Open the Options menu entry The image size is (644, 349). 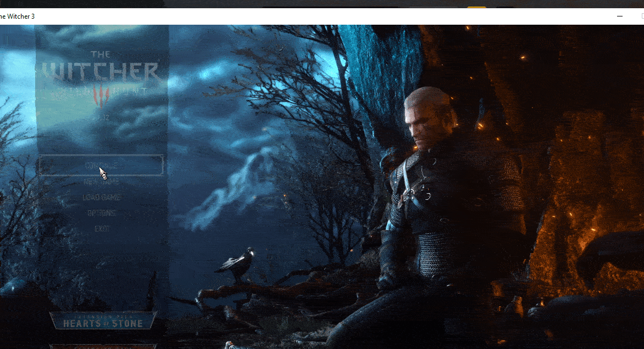[x=102, y=213]
